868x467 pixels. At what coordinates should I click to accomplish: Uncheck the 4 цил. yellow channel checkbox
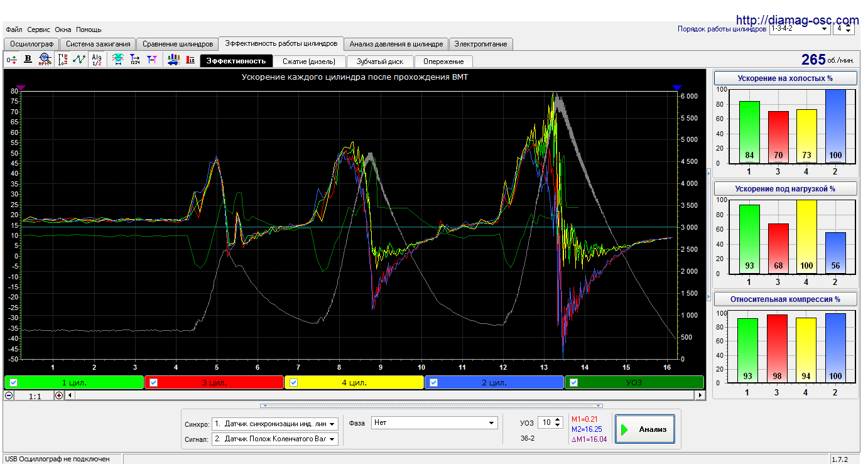click(294, 382)
